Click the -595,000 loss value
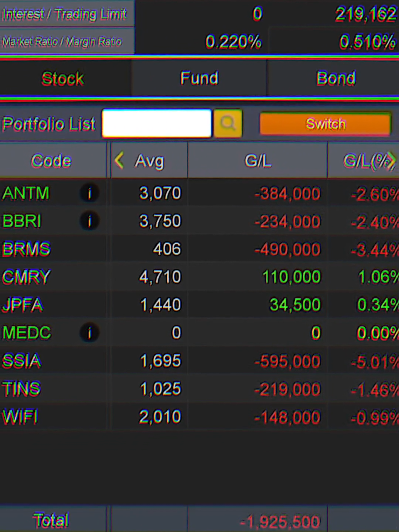The image size is (399, 532). pyautogui.click(x=288, y=361)
